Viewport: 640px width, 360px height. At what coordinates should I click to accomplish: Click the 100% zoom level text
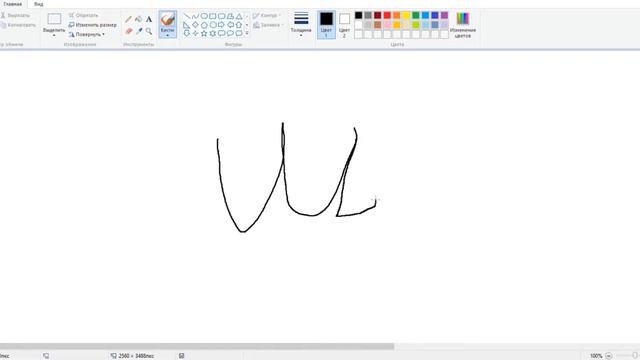596,356
